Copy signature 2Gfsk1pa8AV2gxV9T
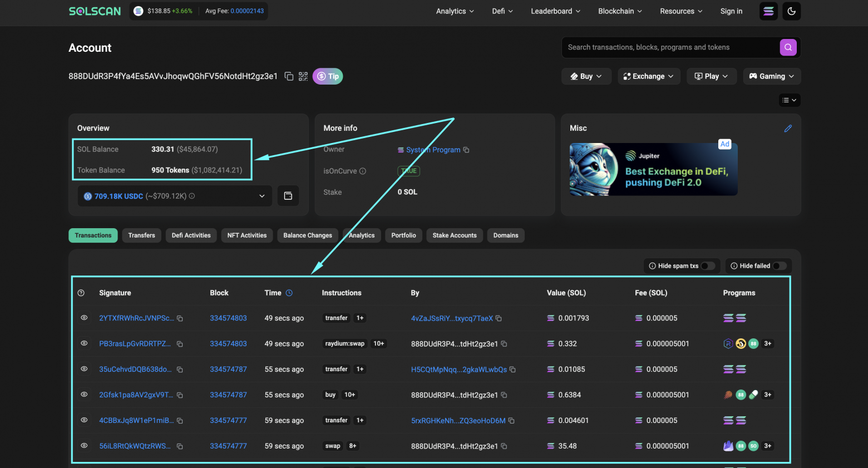 [180, 395]
